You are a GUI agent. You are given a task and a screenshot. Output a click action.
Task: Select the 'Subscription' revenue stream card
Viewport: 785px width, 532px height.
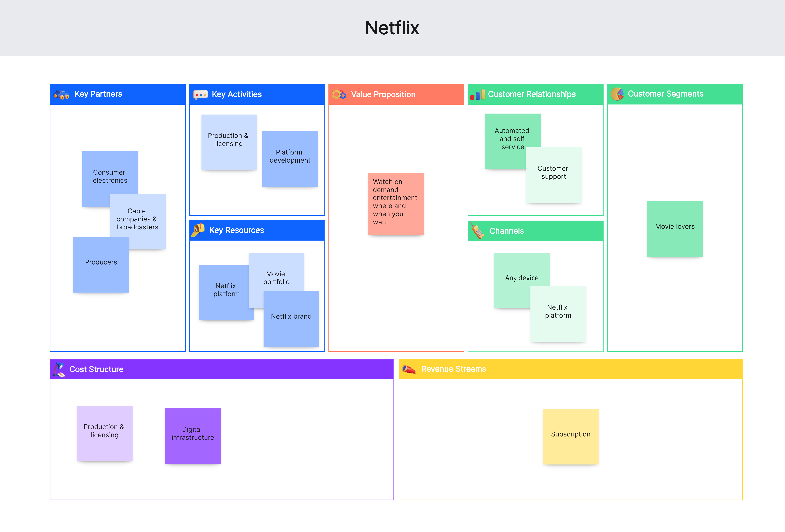(570, 449)
